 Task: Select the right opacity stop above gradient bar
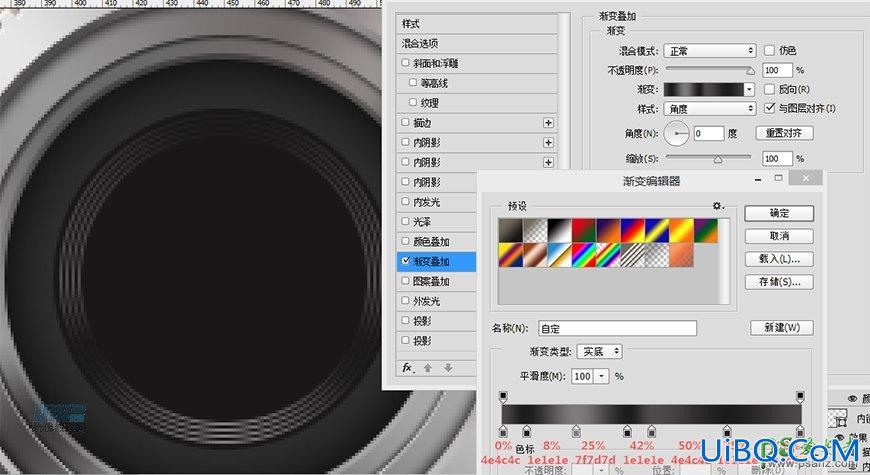[x=800, y=396]
